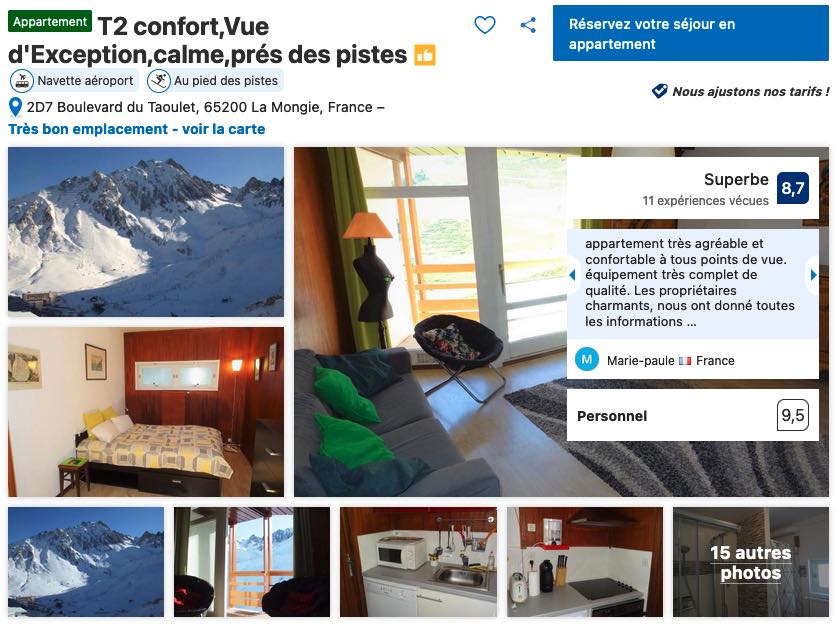Open the large snowy mountain photo
Image resolution: width=837 pixels, height=624 pixels.
pyautogui.click(x=146, y=232)
